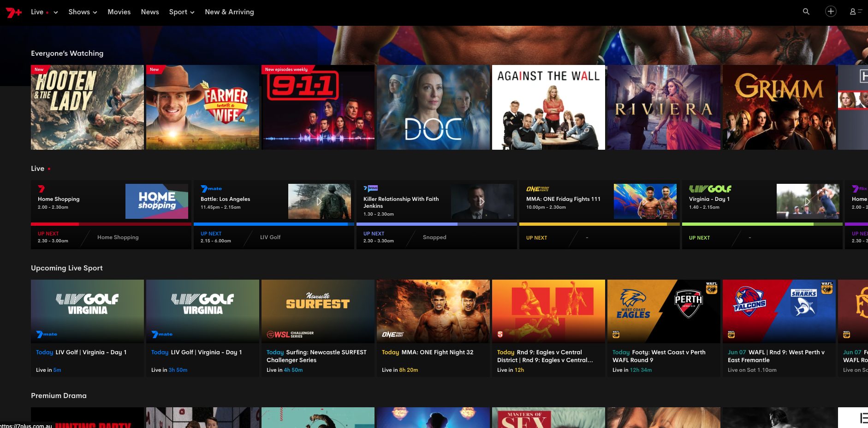
Task: Open the Live section heading
Action: click(38, 169)
